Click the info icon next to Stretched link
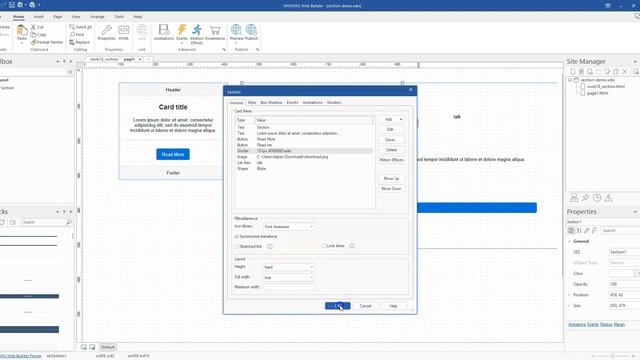Screen dimensions: 640x360 (270, 247)
